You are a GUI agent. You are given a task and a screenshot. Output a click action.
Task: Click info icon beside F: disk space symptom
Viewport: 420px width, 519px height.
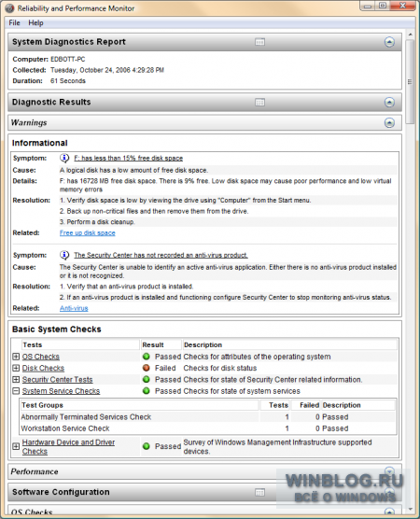tap(64, 158)
